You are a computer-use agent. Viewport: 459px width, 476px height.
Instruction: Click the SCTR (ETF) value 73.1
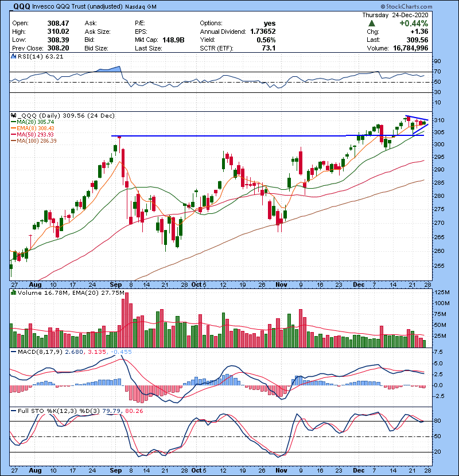(269, 48)
